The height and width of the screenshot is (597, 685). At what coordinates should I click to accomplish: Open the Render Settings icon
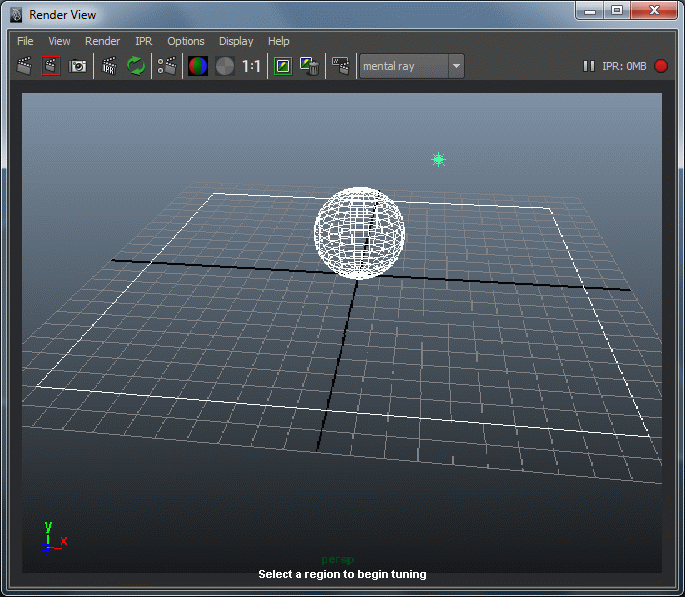(167, 66)
